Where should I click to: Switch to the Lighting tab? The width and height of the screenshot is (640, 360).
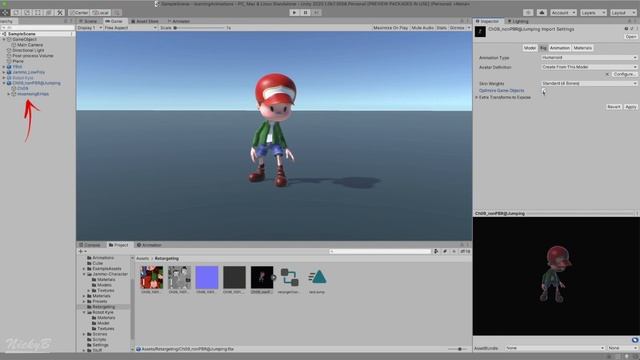[518, 21]
